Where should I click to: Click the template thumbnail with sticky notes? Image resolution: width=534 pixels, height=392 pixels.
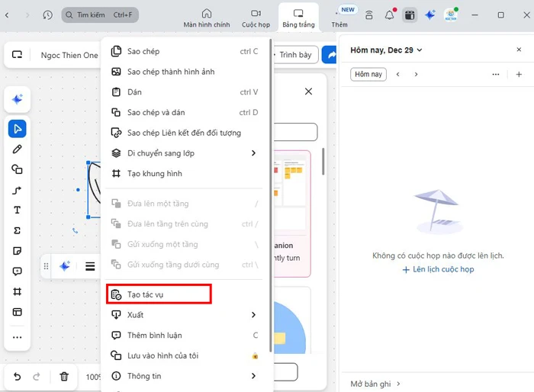pos(291,214)
